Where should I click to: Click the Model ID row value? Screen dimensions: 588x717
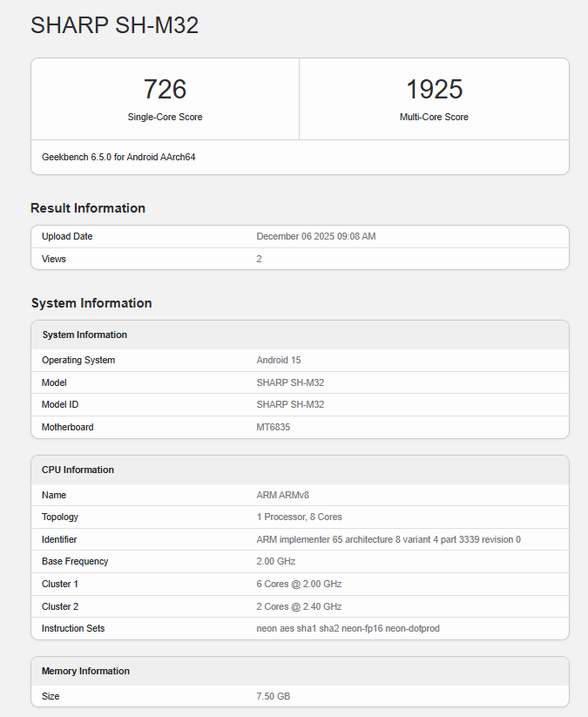(x=290, y=404)
